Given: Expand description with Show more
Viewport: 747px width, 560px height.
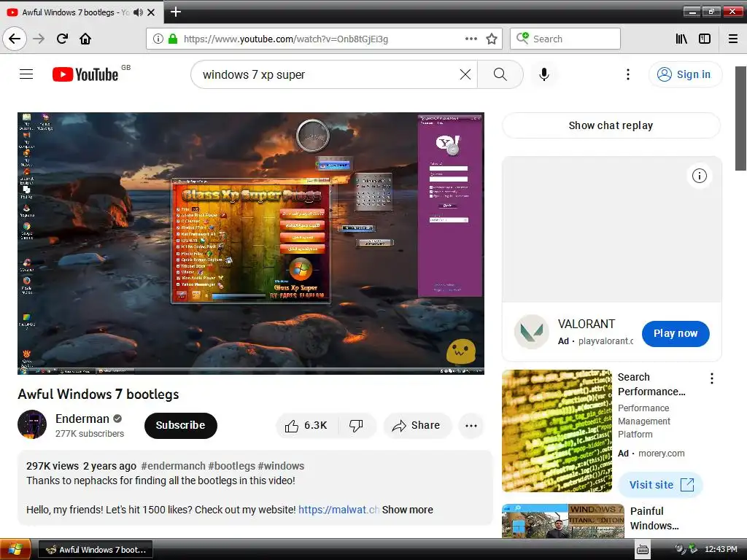Looking at the screenshot, I should (407, 510).
